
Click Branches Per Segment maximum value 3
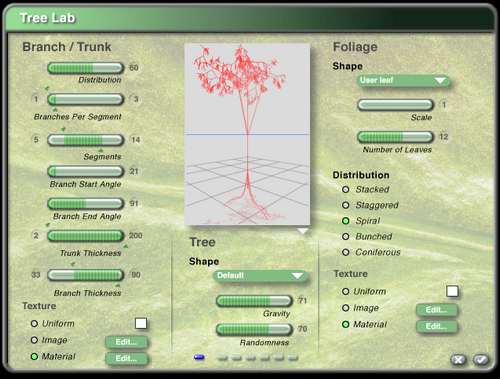point(136,99)
